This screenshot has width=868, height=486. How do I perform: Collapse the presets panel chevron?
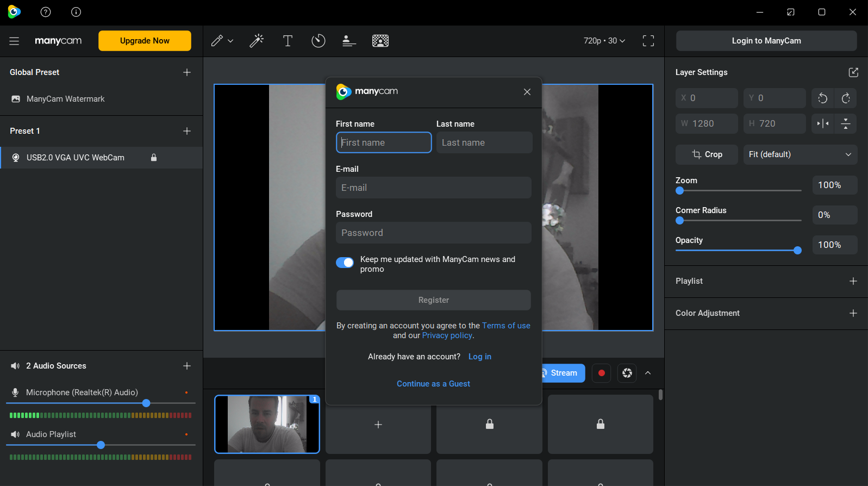(648, 373)
